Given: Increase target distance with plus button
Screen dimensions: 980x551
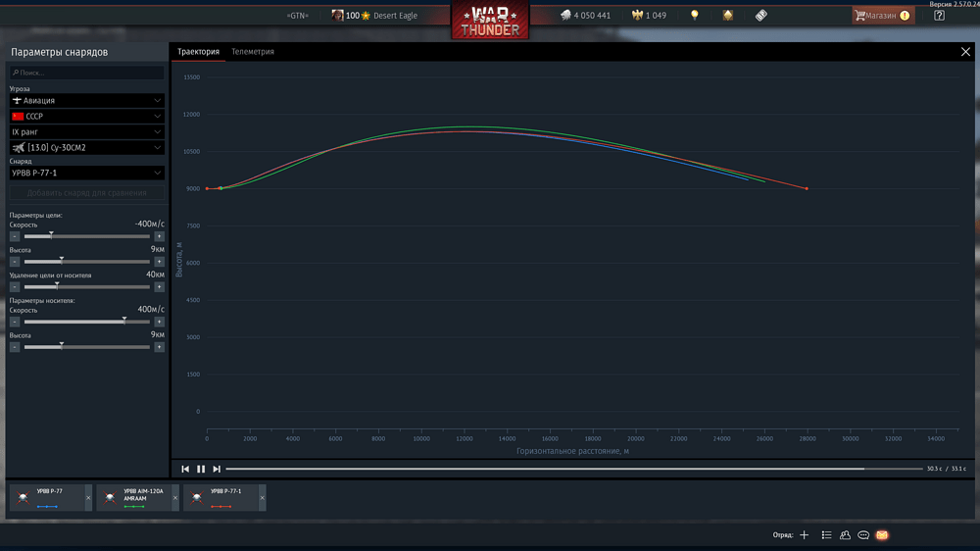Looking at the screenshot, I should (160, 287).
